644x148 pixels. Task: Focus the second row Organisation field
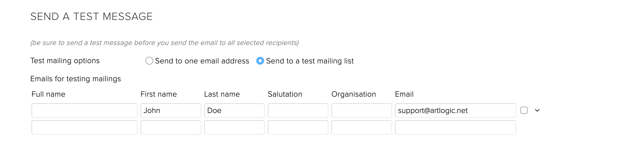361,127
